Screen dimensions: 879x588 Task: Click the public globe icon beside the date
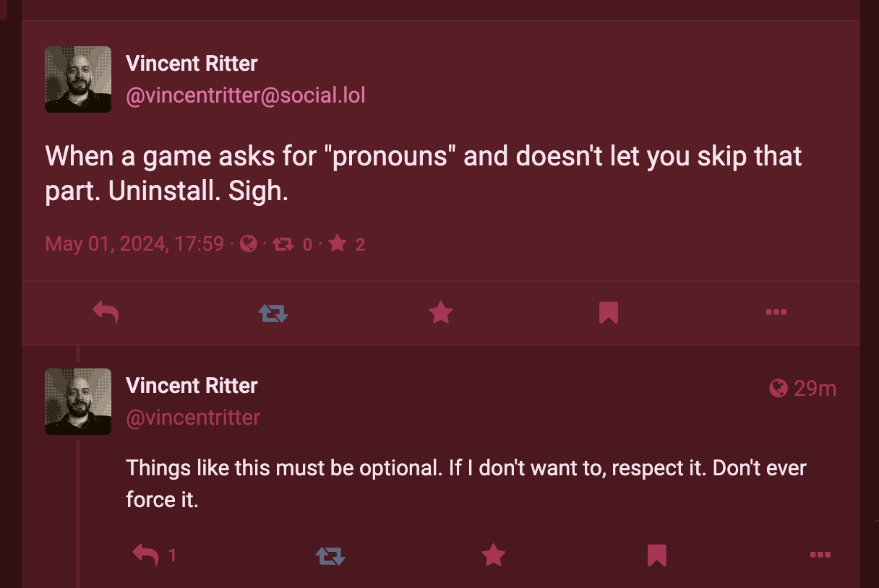pyautogui.click(x=249, y=244)
